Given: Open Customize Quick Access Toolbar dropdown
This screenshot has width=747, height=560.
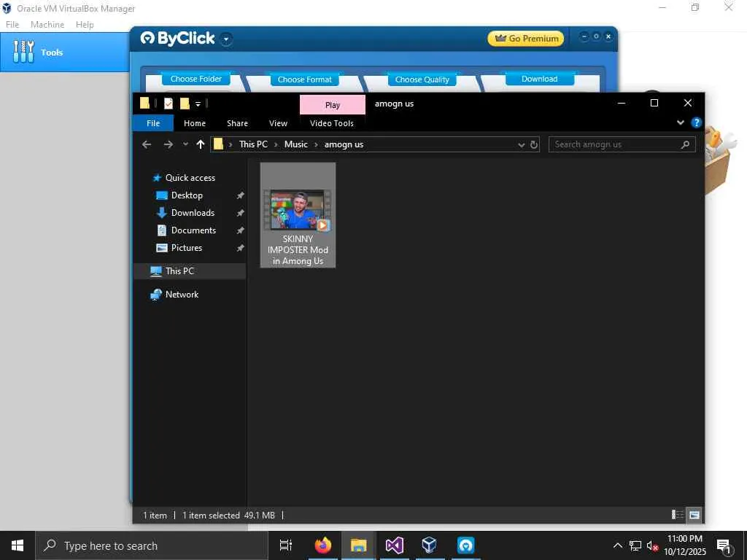Looking at the screenshot, I should coord(198,104).
